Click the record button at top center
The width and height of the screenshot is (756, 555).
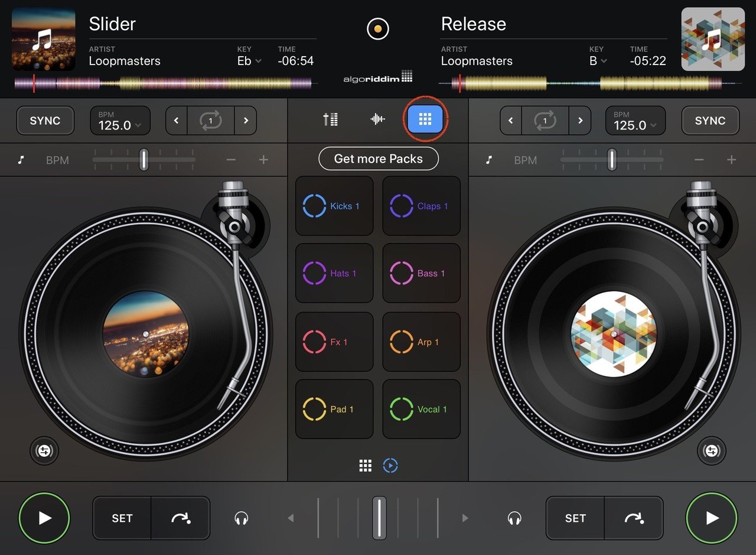click(378, 28)
